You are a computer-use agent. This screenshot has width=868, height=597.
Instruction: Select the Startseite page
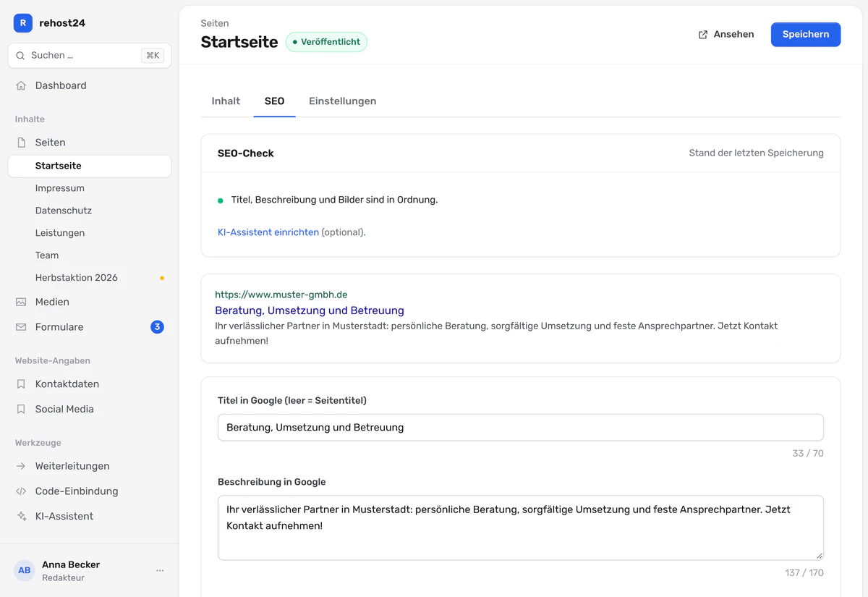(90, 166)
